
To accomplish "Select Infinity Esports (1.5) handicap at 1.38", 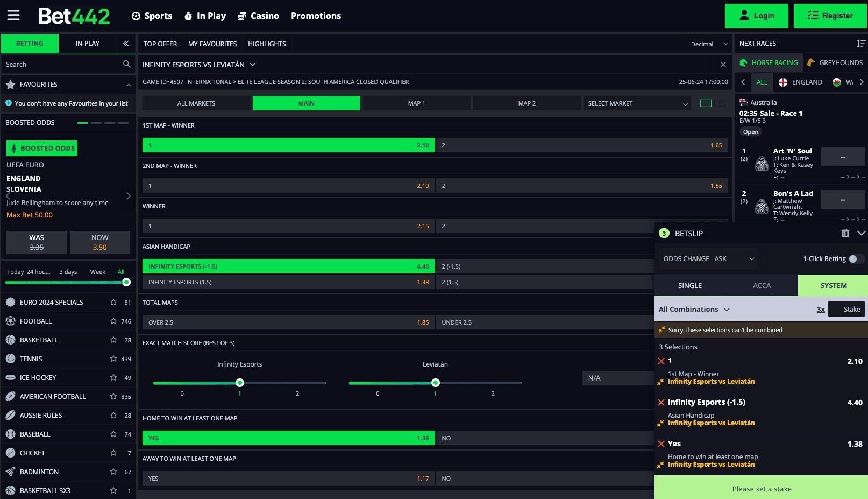I will [x=289, y=282].
